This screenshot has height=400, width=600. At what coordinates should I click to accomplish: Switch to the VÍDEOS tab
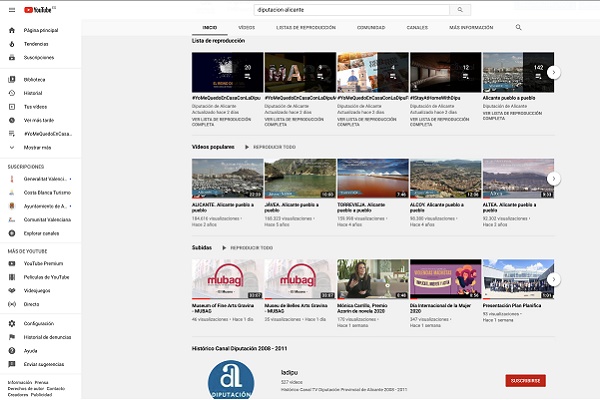click(246, 28)
